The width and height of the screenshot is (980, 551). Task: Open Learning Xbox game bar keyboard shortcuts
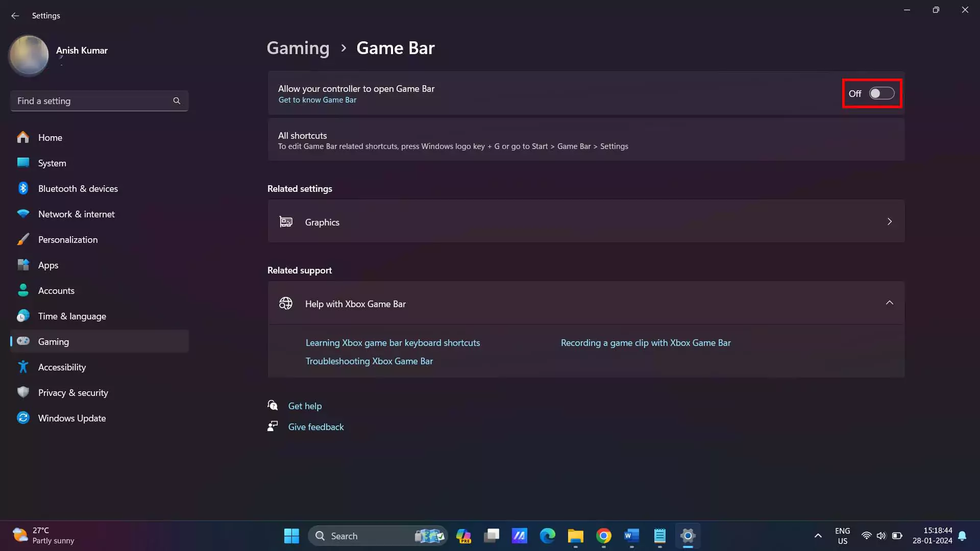393,343
